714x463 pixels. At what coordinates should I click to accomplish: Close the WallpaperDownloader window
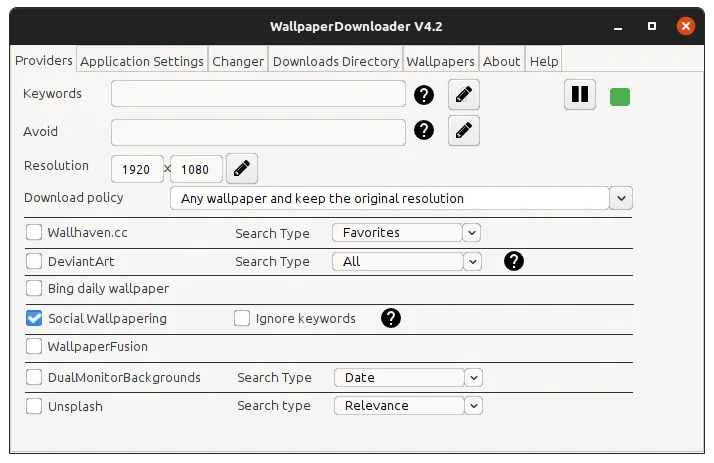(686, 26)
